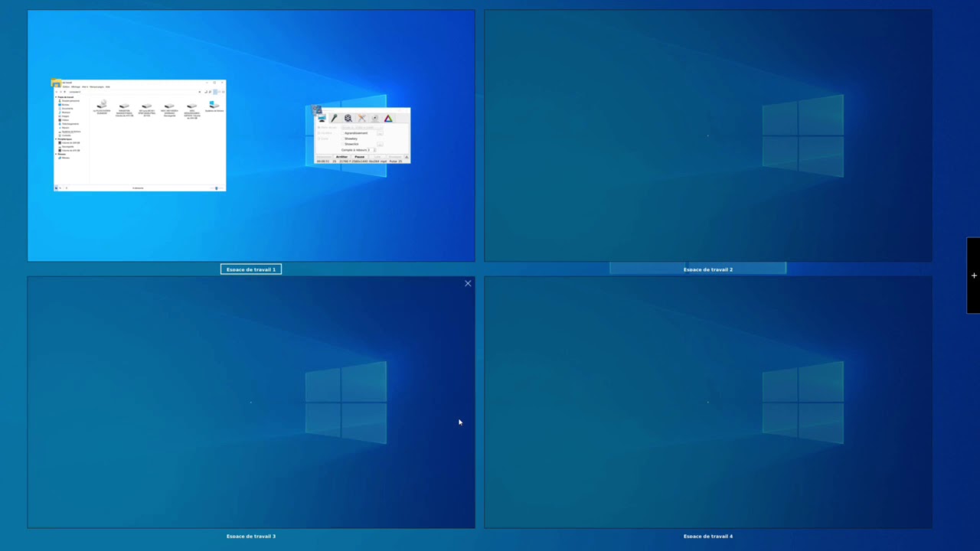Open the colored triangle about tab
The image size is (980, 551).
pyautogui.click(x=388, y=119)
